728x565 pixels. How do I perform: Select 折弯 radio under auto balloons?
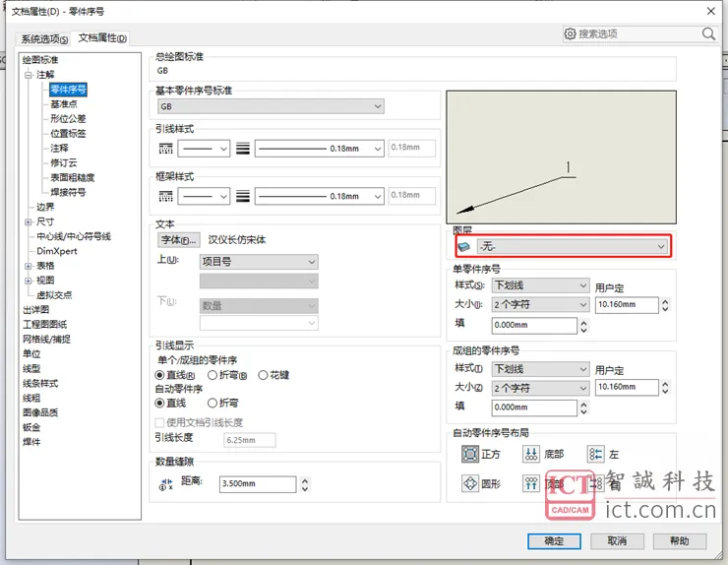pyautogui.click(x=212, y=403)
